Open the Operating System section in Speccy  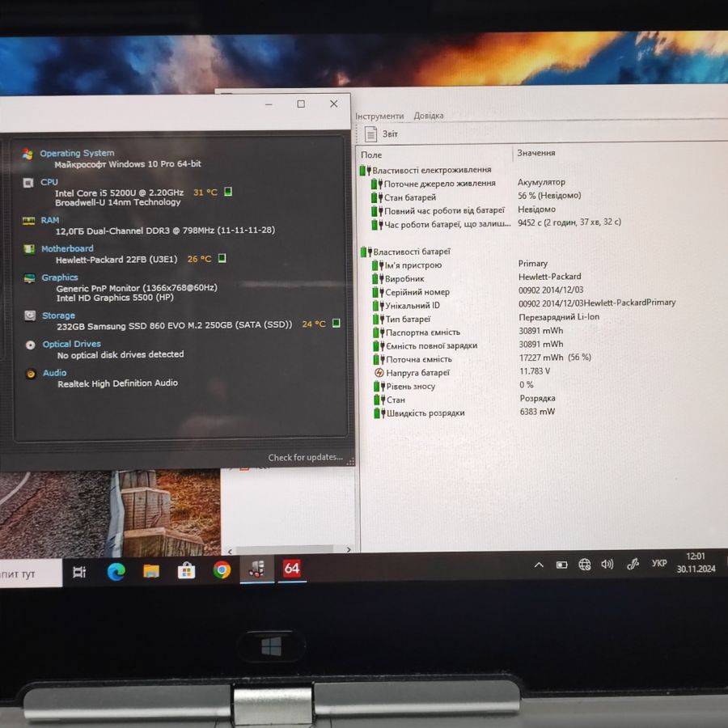(x=77, y=153)
